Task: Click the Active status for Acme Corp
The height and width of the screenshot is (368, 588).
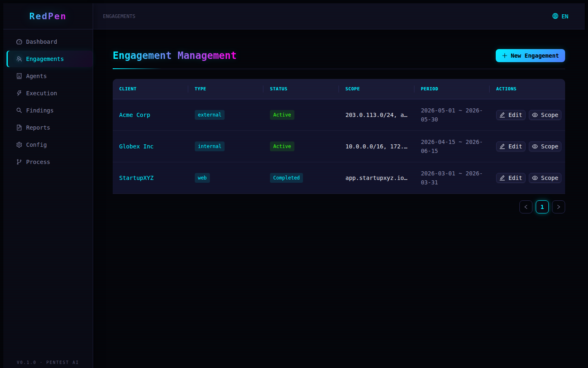Action: pyautogui.click(x=282, y=115)
